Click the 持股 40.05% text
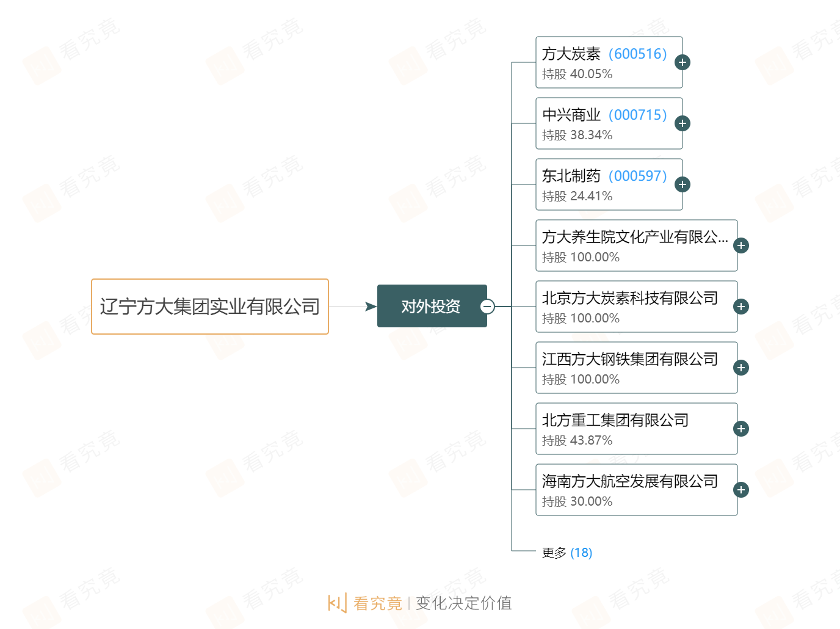 point(577,74)
